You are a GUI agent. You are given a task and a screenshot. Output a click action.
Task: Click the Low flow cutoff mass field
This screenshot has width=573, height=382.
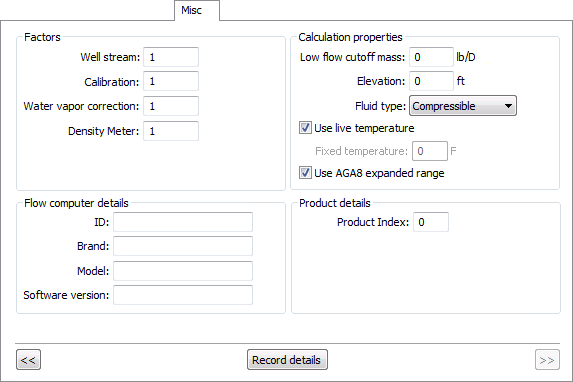pos(431,57)
